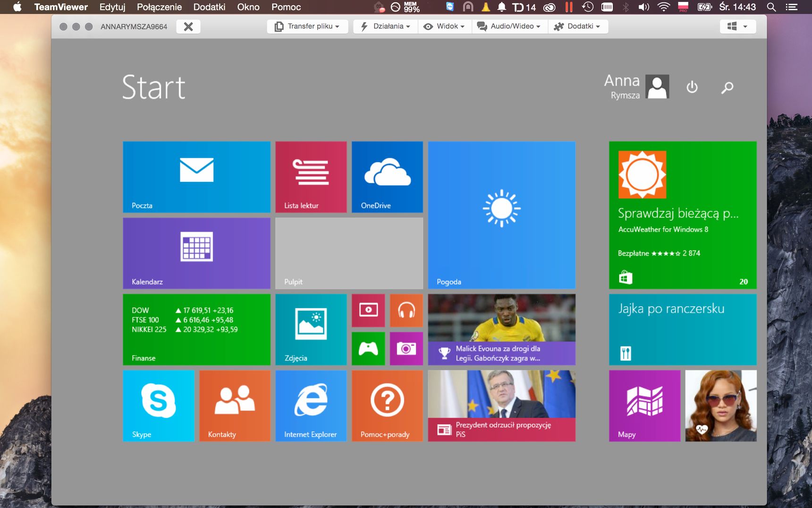The height and width of the screenshot is (508, 812).
Task: Open the TeamViewer menu
Action: (x=61, y=7)
